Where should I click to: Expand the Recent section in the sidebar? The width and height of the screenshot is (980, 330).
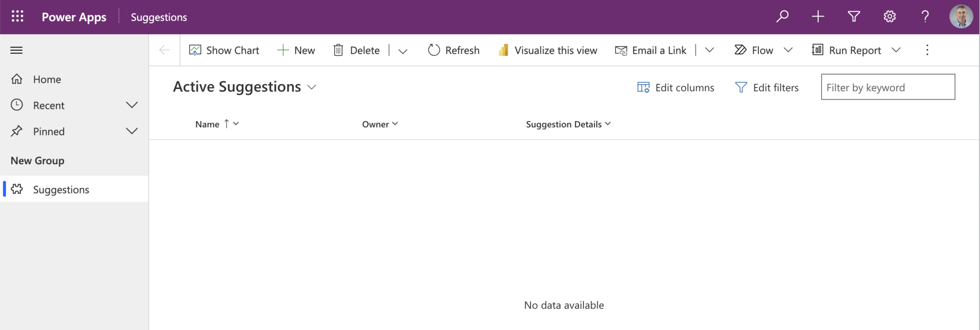pyautogui.click(x=131, y=105)
